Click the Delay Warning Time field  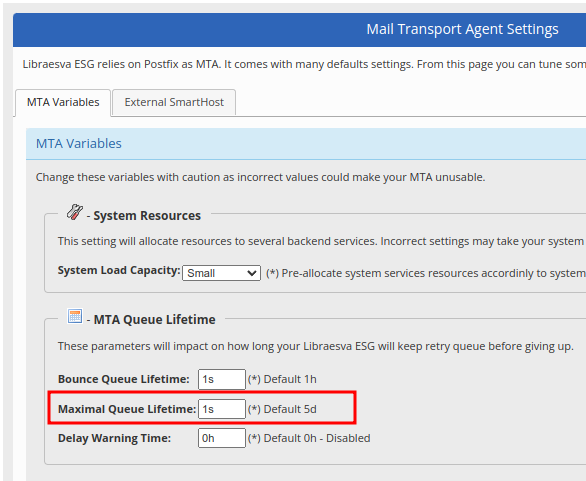[x=222, y=438]
